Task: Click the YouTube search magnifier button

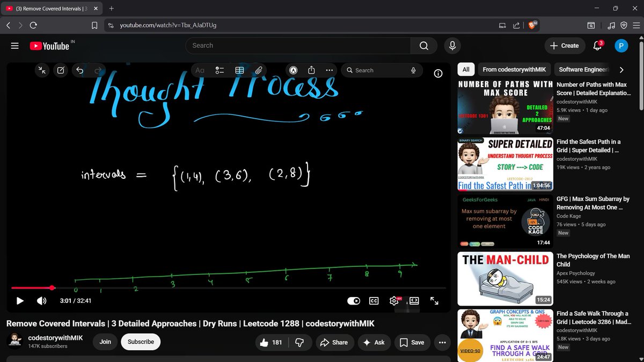Action: 424,46
